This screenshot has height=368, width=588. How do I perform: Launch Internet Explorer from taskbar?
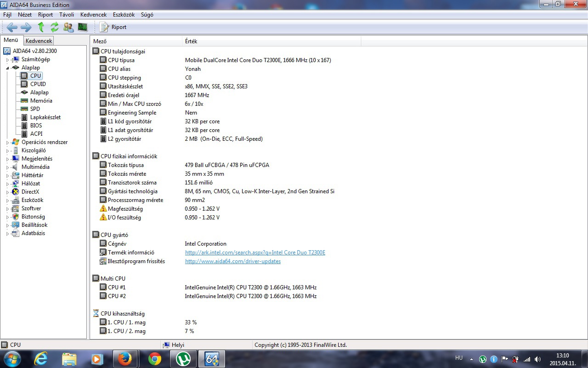(41, 359)
